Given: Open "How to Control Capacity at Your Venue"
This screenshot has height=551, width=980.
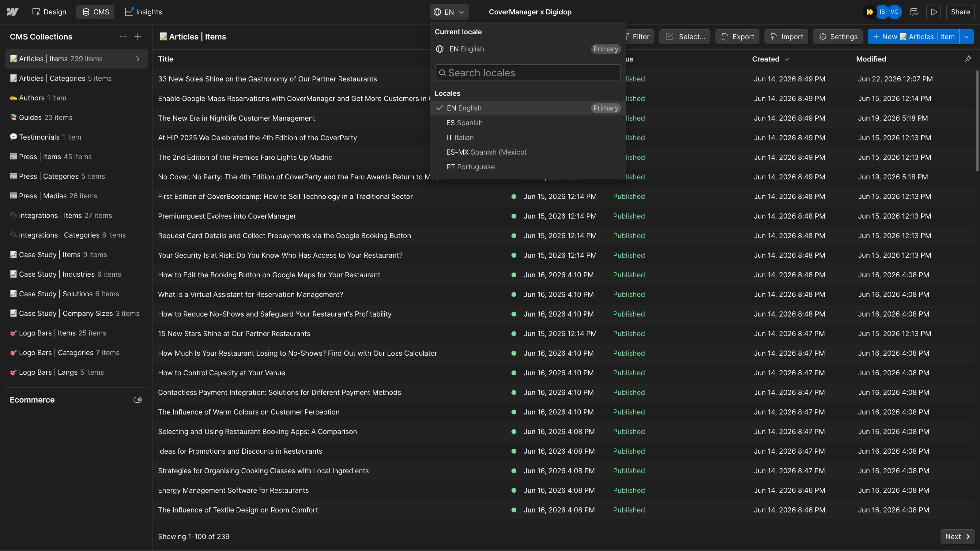Looking at the screenshot, I should [221, 373].
